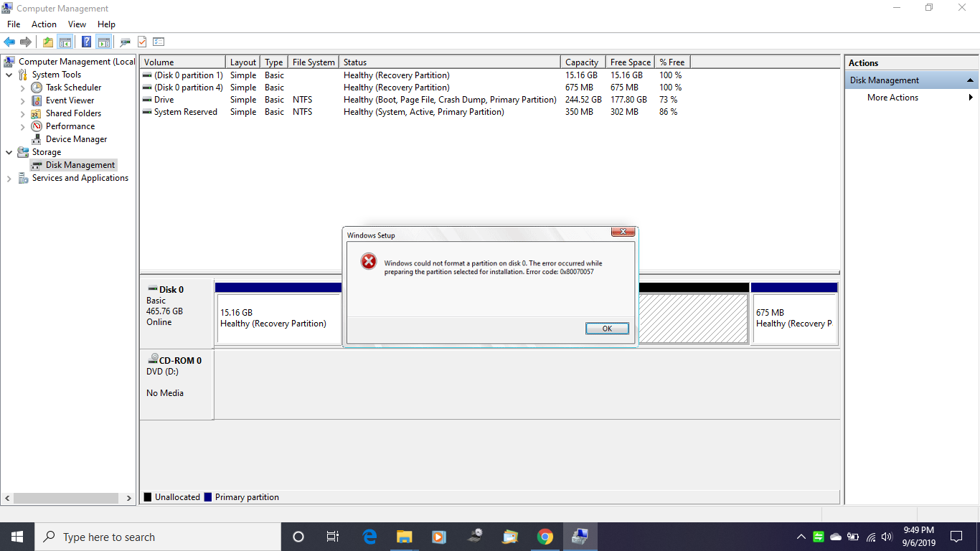Click the folder icon with green arrow in toolbar

(x=47, y=41)
